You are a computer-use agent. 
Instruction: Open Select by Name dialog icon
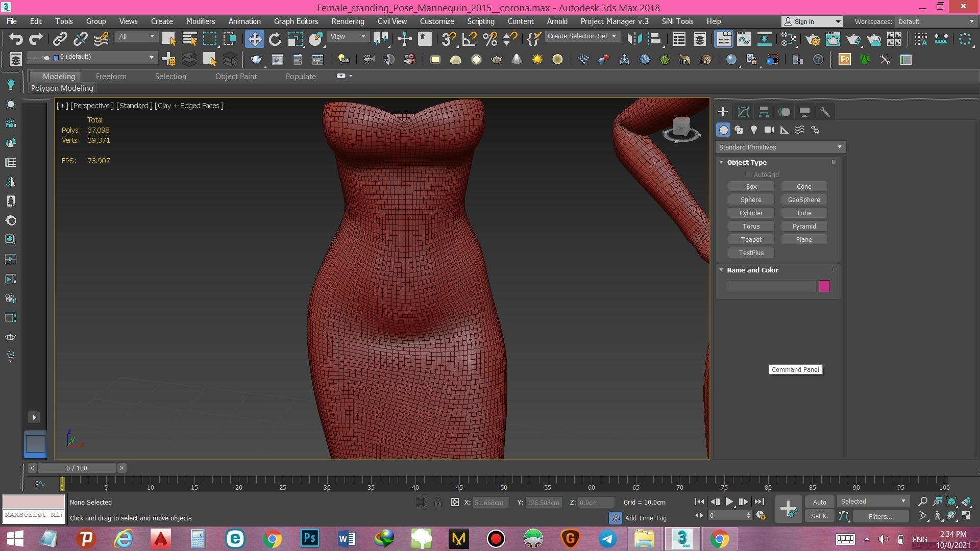tap(189, 39)
